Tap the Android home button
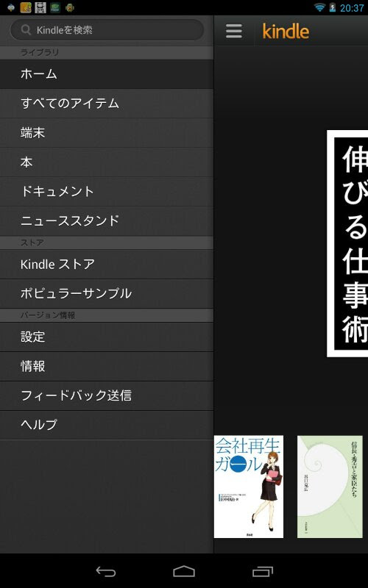This screenshot has height=588, width=368. coord(184,572)
